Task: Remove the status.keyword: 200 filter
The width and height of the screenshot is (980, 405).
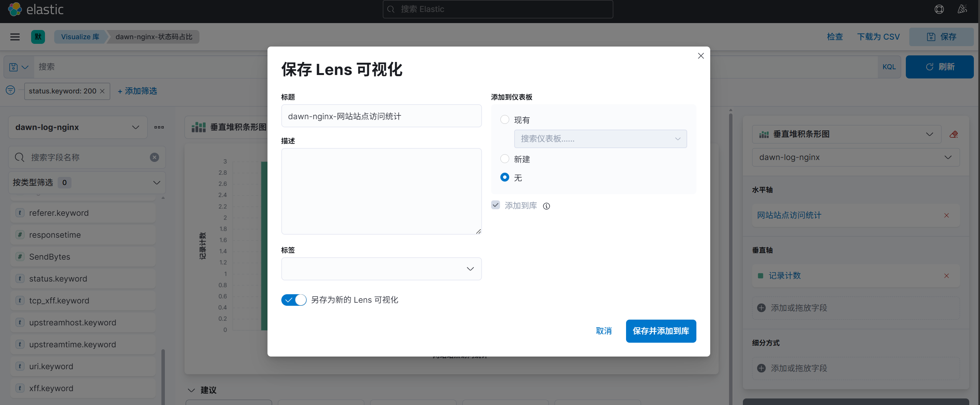Action: 102,91
